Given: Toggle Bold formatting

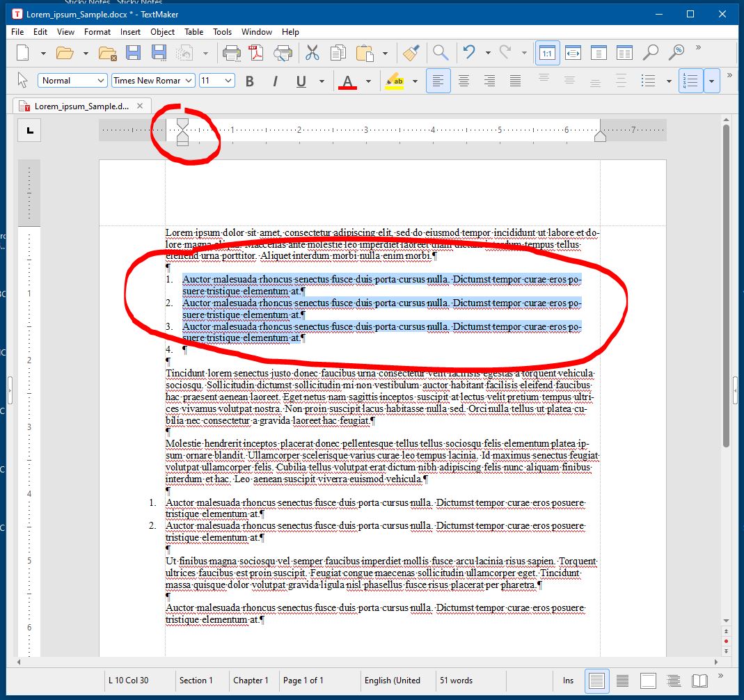Looking at the screenshot, I should pyautogui.click(x=250, y=81).
